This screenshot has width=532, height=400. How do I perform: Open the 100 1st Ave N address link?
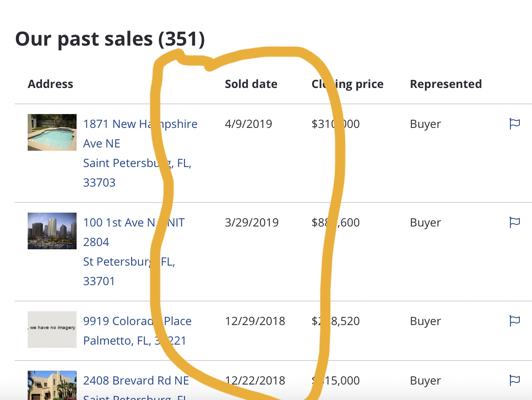point(118,223)
